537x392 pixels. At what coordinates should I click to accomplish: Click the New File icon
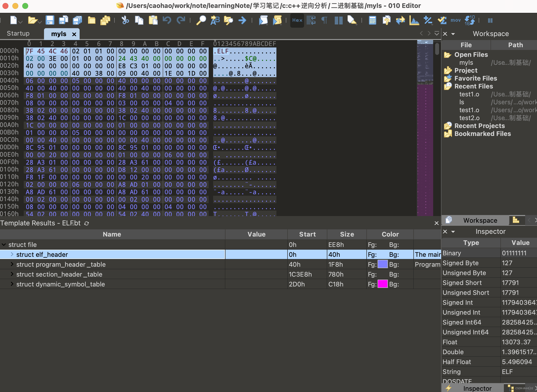[14, 20]
